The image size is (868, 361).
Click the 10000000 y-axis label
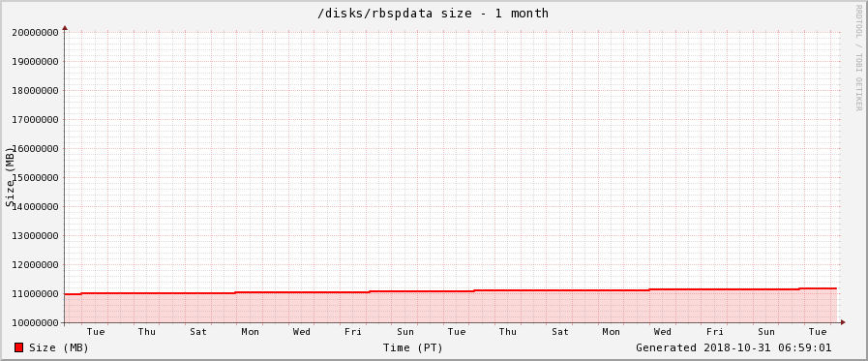point(36,323)
